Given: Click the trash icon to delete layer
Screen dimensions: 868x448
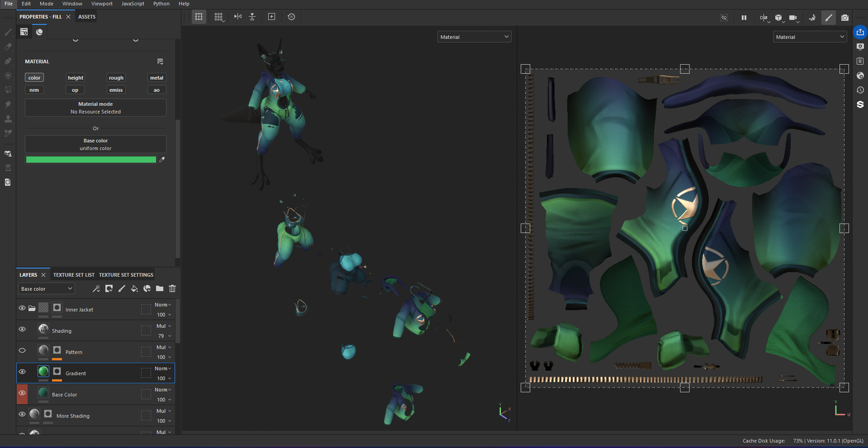Looking at the screenshot, I should (173, 289).
